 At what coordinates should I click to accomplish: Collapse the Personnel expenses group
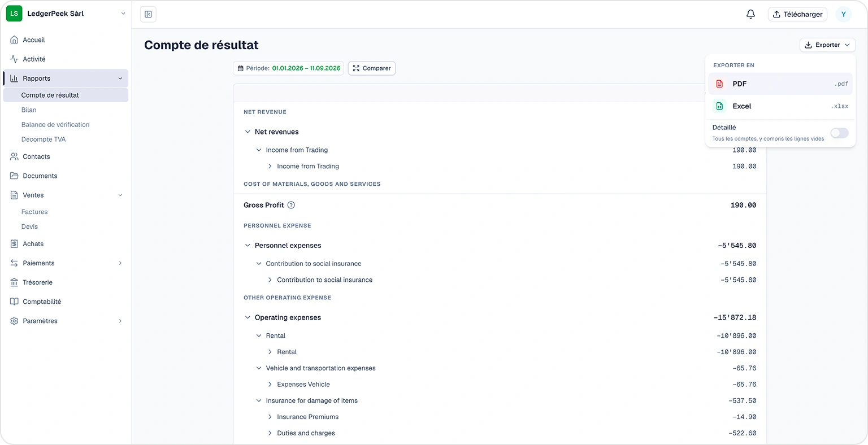click(248, 246)
